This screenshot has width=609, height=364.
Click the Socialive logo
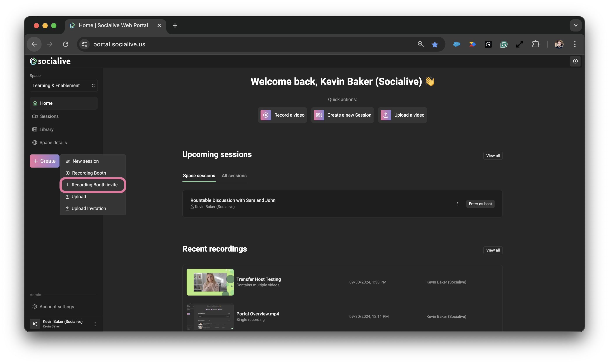click(50, 61)
